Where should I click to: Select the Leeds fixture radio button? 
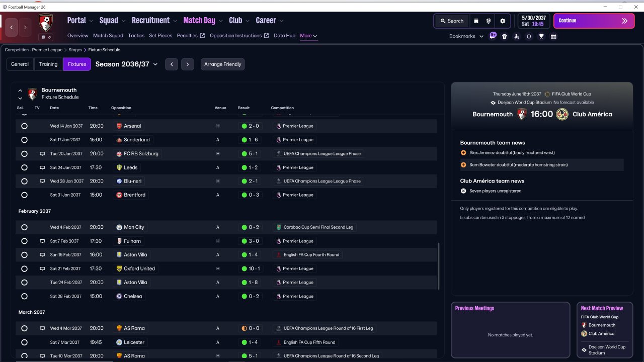tap(24, 167)
